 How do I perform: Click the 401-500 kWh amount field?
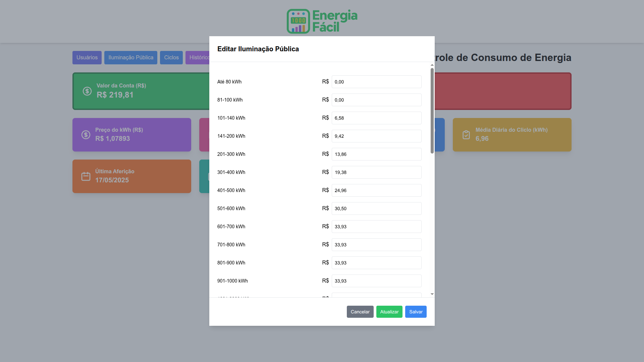376,190
